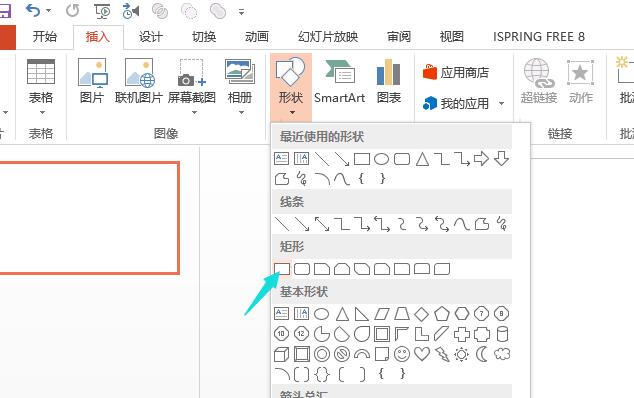
Task: Open the Undo history dropdown arrow
Action: click(49, 11)
